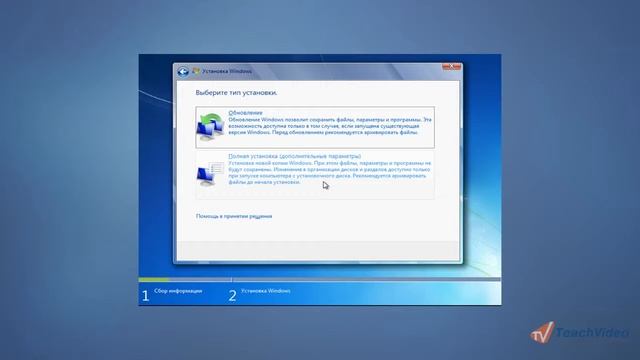
Task: Click the heading Выберите тип установки
Action: (x=236, y=93)
